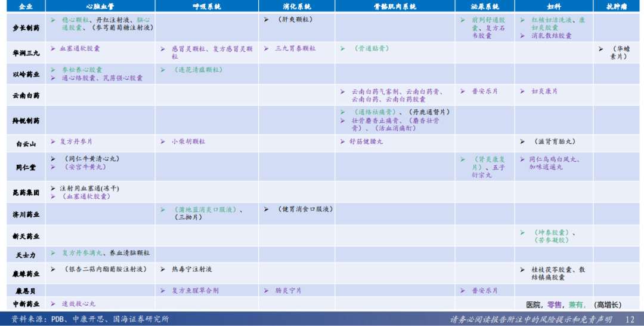Click the (通络祛痛膏) entry
The image size is (644, 326).
pos(376,112)
